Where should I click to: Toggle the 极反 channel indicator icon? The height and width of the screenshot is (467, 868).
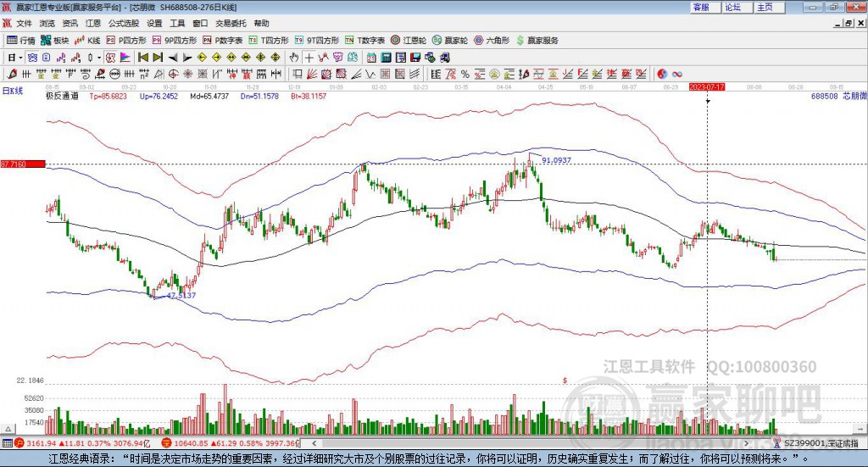(111, 58)
